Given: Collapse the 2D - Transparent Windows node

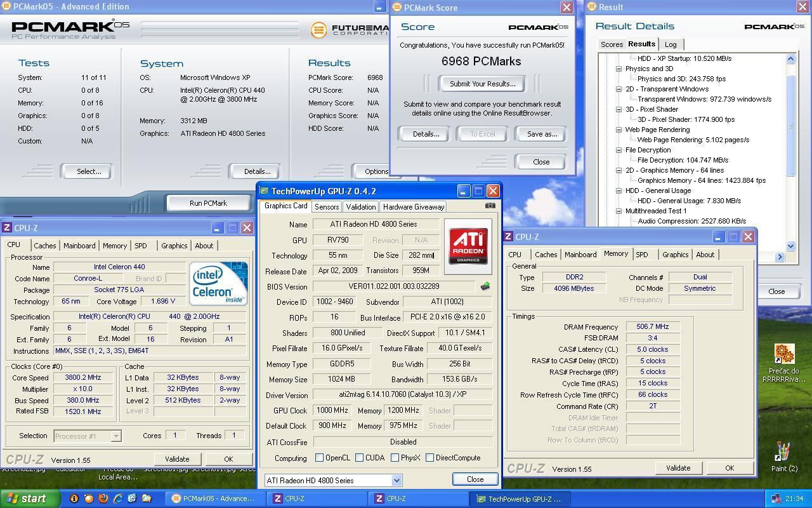Looking at the screenshot, I should point(619,89).
